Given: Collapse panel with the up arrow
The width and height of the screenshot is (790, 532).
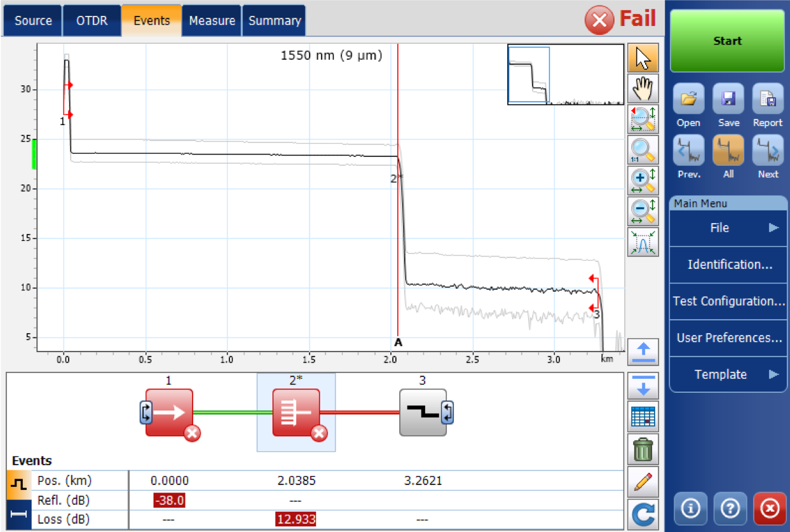Looking at the screenshot, I should click(643, 351).
